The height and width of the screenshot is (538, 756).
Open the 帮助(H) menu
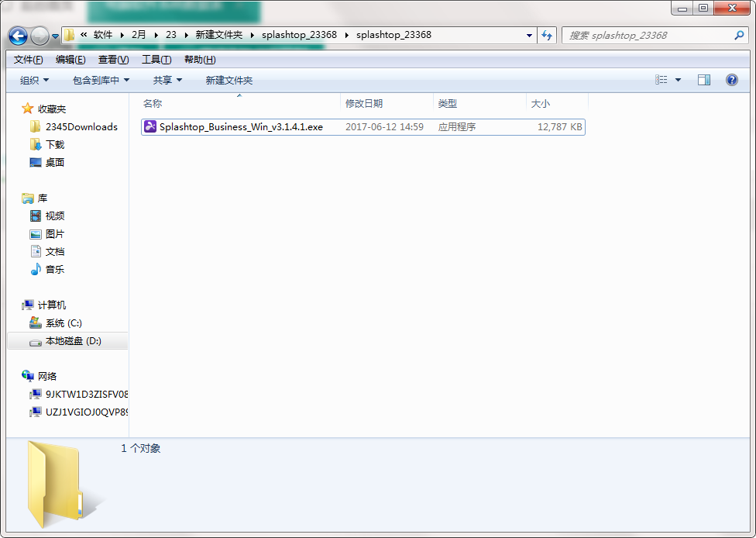(200, 60)
